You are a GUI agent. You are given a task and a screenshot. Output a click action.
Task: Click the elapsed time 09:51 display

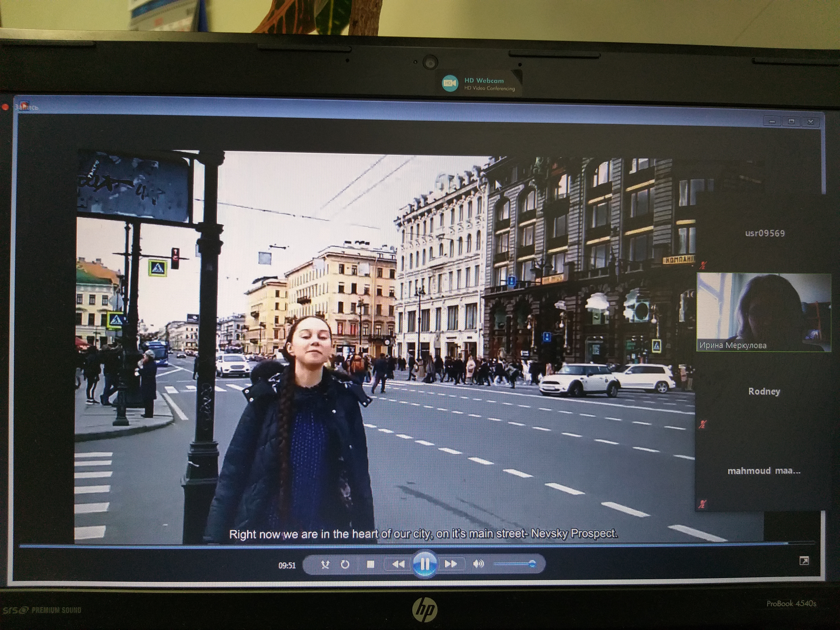287,565
